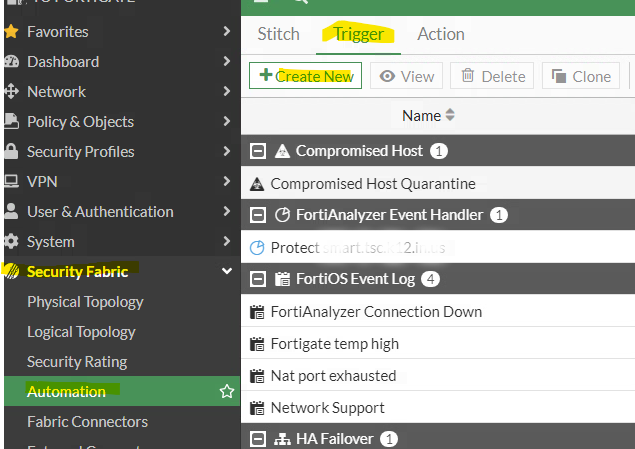Select Network Support trigger

[438, 408]
